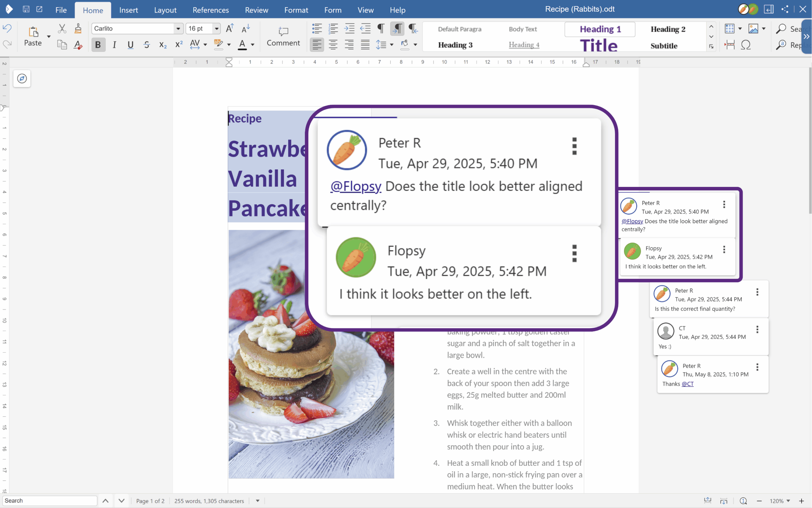
Task: Click the Increase indent icon
Action: 349,29
